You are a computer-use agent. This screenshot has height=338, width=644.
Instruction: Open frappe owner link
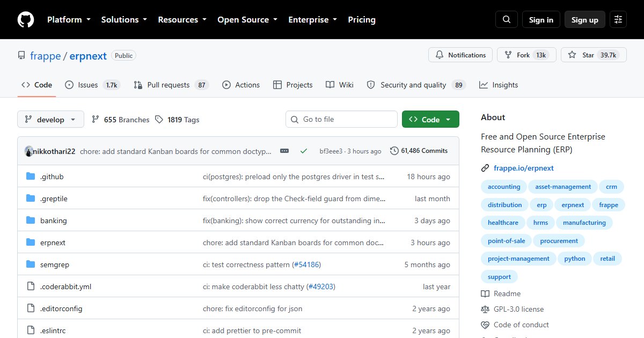45,56
